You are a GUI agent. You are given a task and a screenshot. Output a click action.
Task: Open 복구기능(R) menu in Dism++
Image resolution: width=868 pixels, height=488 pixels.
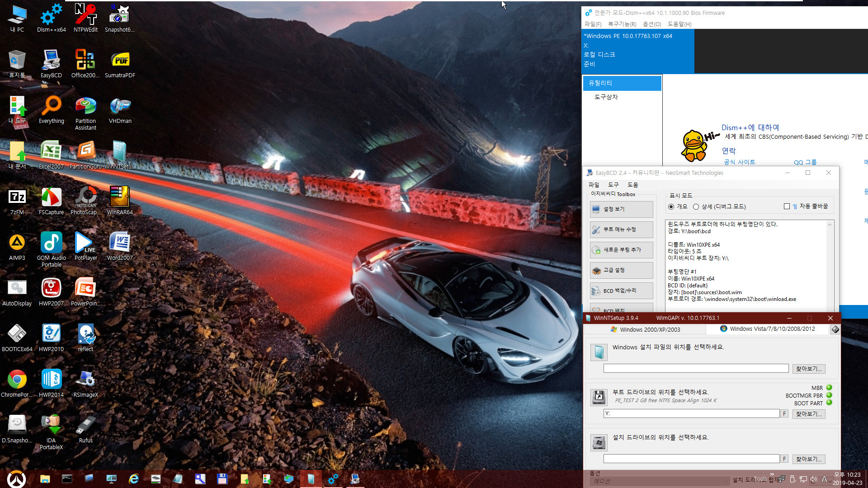622,24
